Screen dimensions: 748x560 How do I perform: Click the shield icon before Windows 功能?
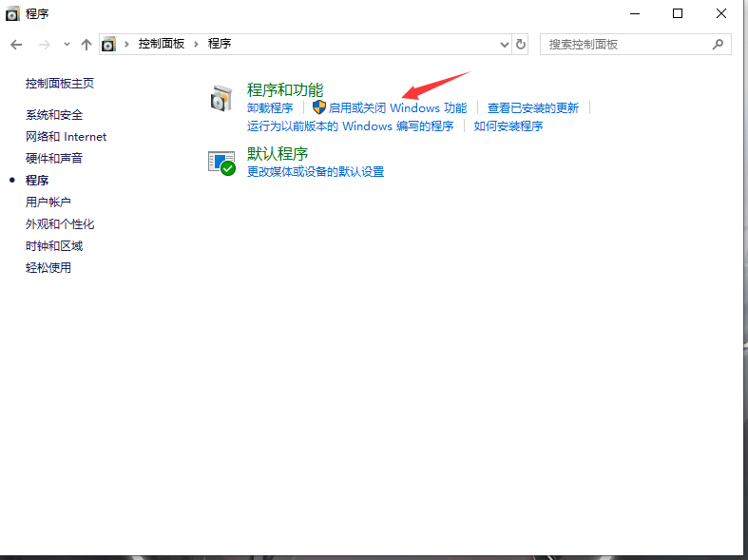tap(319, 108)
